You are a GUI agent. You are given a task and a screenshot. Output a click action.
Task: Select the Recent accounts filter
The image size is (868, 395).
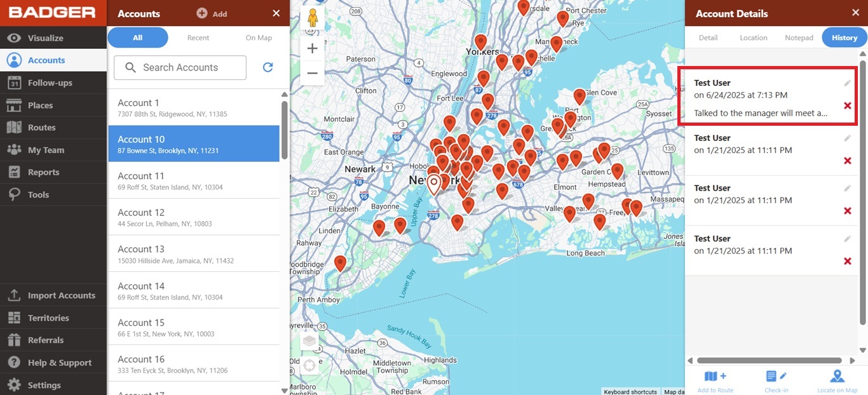[198, 37]
